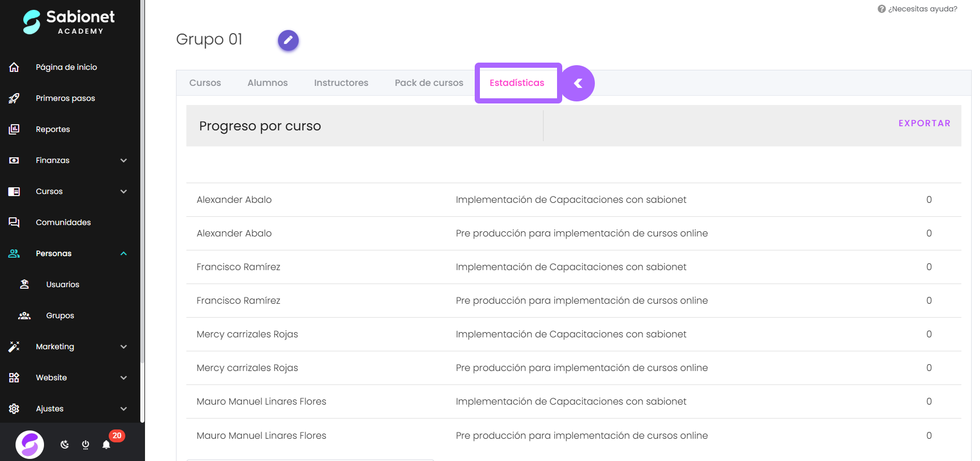This screenshot has height=461, width=980.
Task: Toggle dark mode moon icon
Action: coord(65,444)
